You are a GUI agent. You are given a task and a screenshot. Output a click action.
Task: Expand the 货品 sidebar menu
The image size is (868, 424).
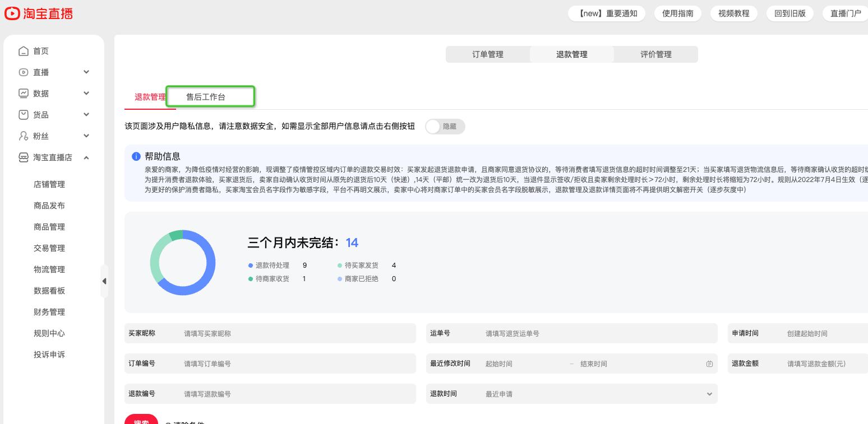86,115
